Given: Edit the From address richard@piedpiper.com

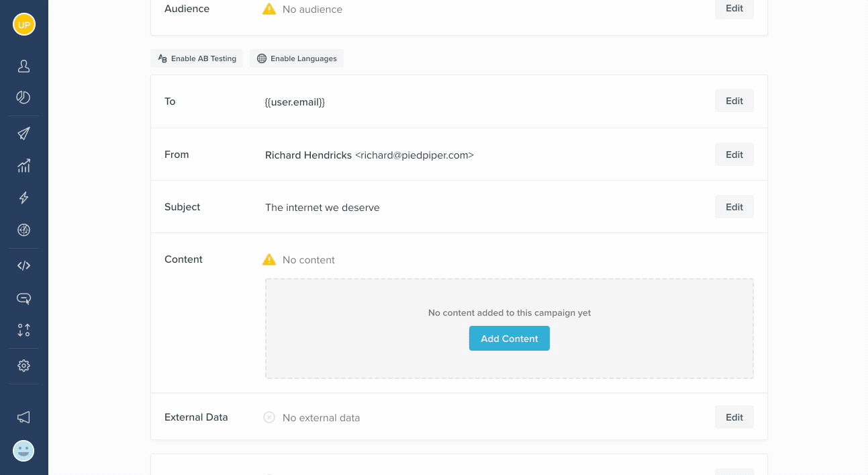Looking at the screenshot, I should coord(734,154).
